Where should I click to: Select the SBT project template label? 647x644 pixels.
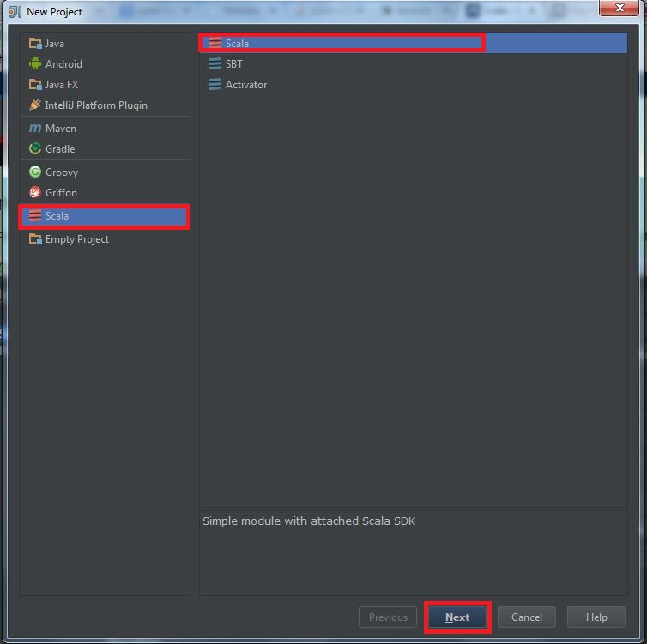point(234,64)
